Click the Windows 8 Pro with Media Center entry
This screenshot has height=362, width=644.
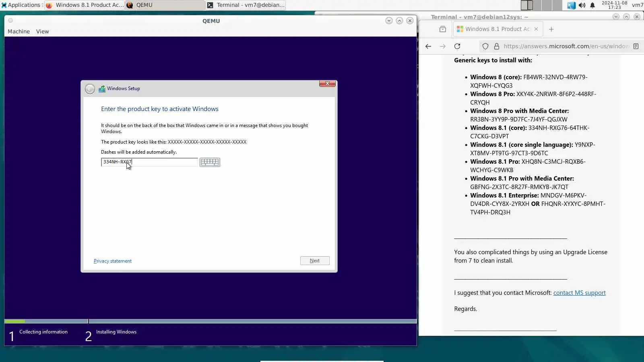(x=520, y=115)
